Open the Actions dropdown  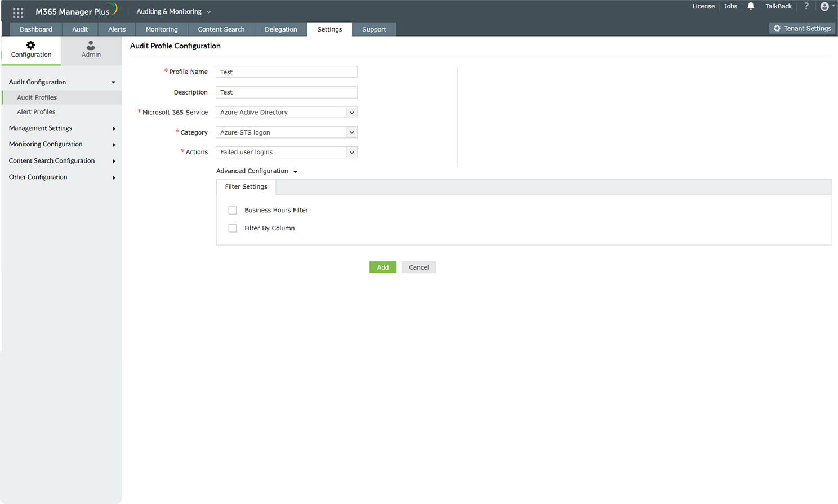[287, 153]
